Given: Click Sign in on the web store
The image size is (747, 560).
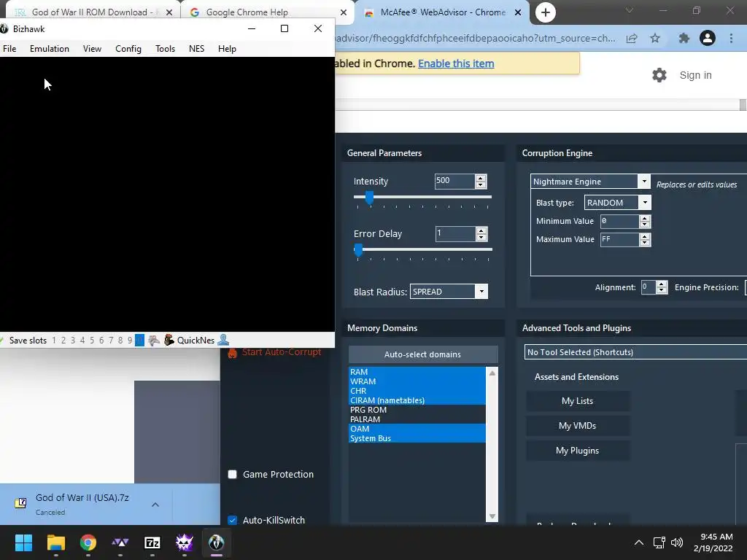Looking at the screenshot, I should [695, 75].
